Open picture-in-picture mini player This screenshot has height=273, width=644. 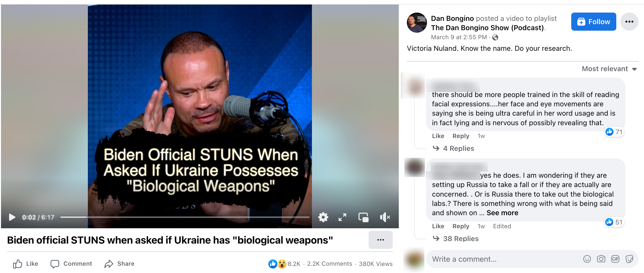click(363, 217)
